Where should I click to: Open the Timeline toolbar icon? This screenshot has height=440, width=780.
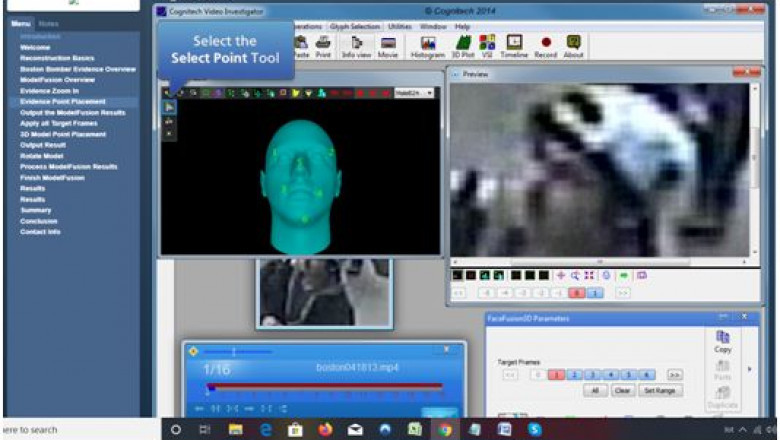pos(514,47)
